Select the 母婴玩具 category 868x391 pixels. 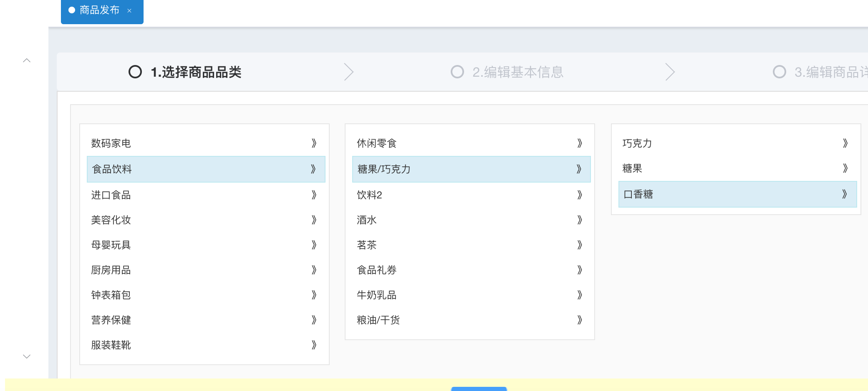coord(206,245)
